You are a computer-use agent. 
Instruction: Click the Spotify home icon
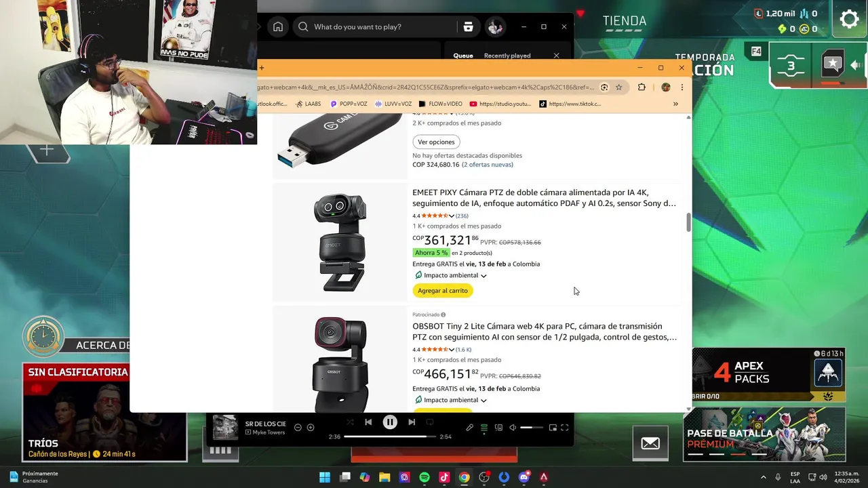pos(278,27)
